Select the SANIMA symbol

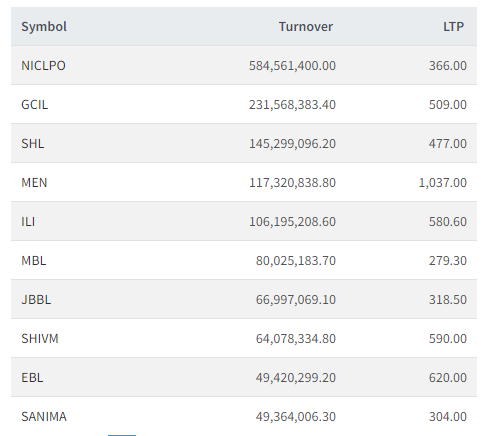tap(44, 417)
